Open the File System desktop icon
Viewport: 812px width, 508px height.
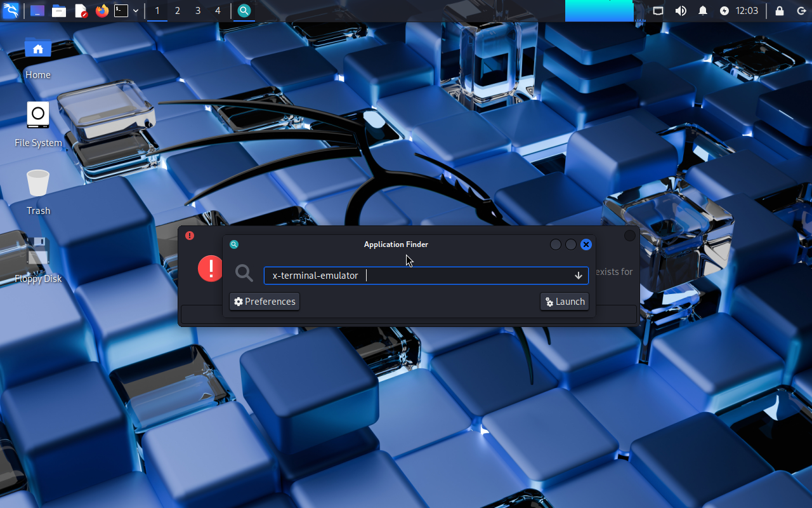pyautogui.click(x=38, y=116)
